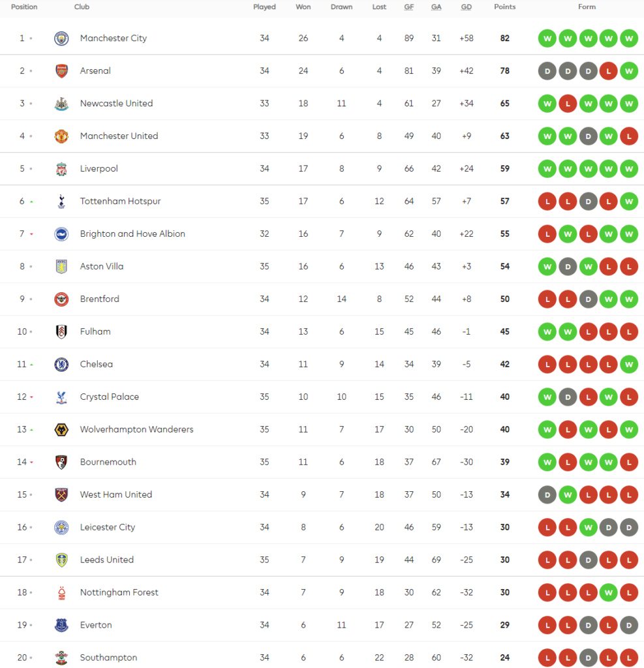Click the GF column header abbreviation
Viewport: 644px width, 668px height.
pyautogui.click(x=408, y=7)
